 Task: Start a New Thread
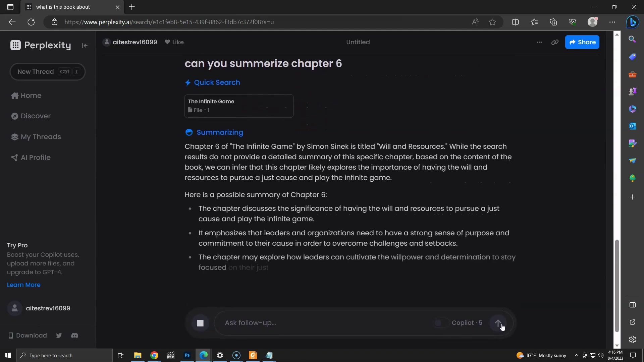47,72
